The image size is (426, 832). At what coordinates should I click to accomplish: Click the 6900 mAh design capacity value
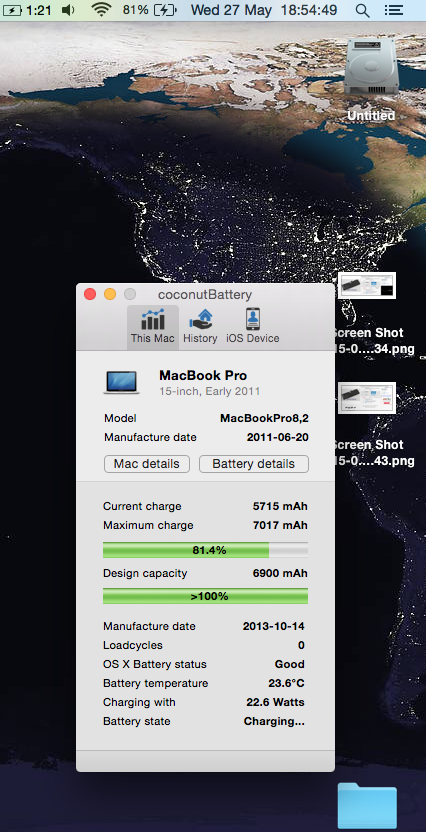(x=280, y=574)
